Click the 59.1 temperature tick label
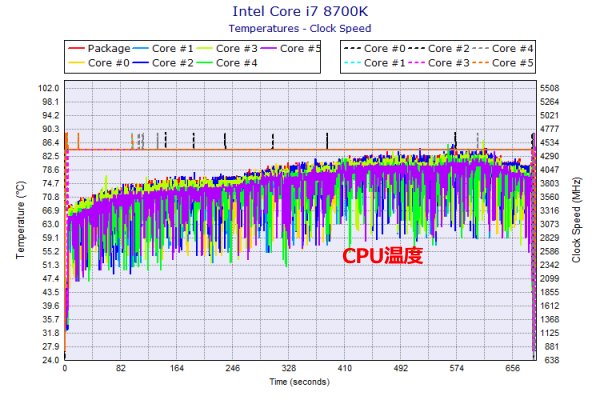Screen dimensions: 600x400 [51, 238]
